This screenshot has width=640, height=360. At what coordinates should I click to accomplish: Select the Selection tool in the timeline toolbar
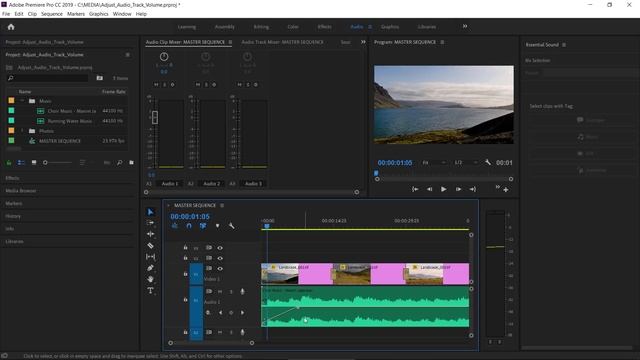click(x=151, y=212)
